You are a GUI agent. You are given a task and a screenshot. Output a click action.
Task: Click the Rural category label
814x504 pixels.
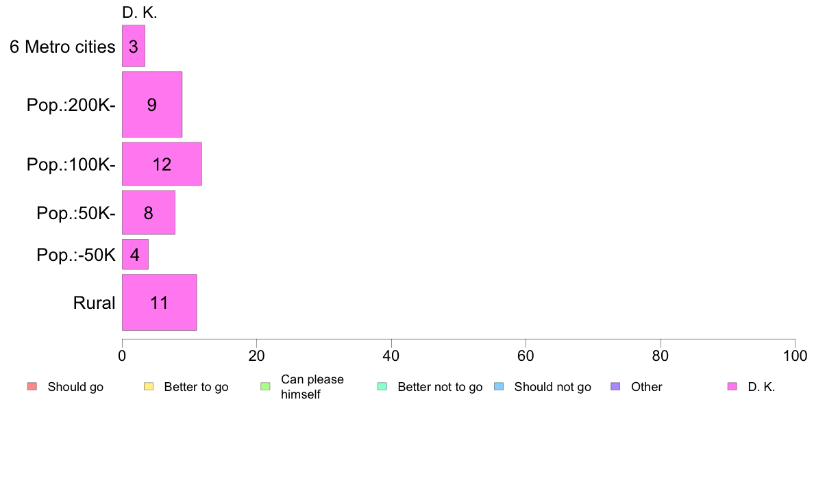point(94,303)
